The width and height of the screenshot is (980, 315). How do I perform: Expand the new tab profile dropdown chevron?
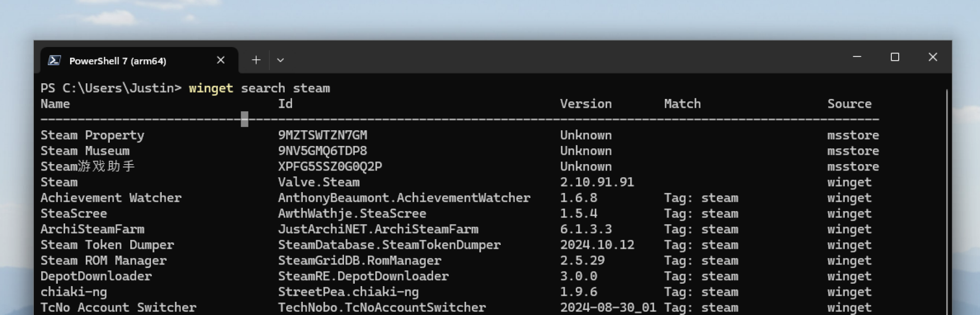280,60
